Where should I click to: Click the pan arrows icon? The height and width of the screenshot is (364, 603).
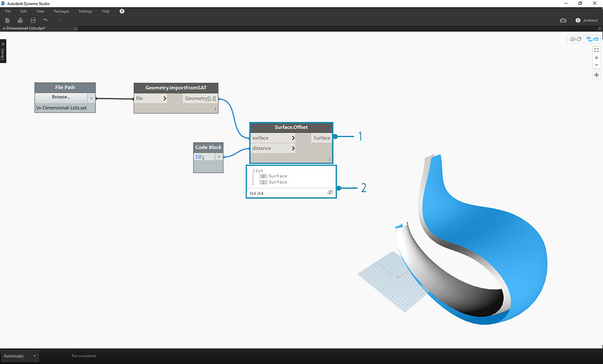596,75
